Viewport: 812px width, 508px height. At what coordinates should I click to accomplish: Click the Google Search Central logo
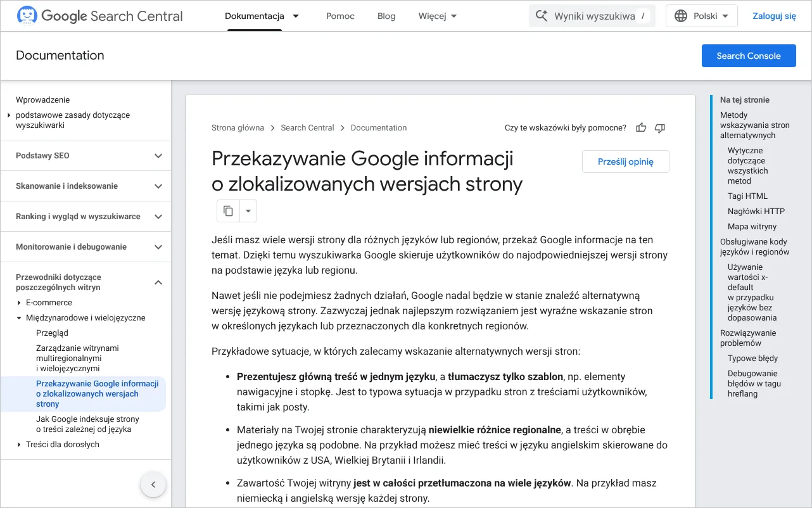99,16
